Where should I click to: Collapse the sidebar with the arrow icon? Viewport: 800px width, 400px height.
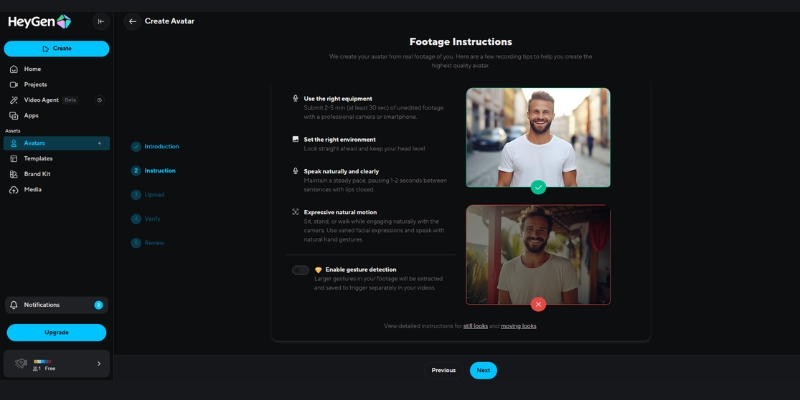(x=101, y=21)
